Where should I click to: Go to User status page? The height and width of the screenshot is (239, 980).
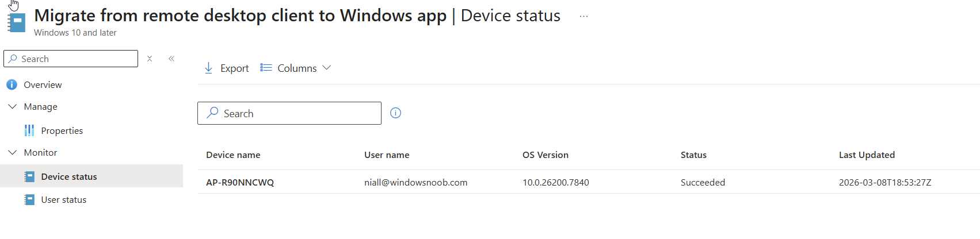(x=63, y=199)
